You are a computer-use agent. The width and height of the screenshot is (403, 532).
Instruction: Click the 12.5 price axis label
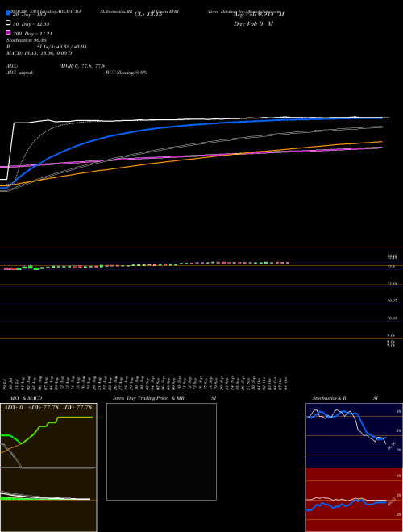(x=391, y=267)
